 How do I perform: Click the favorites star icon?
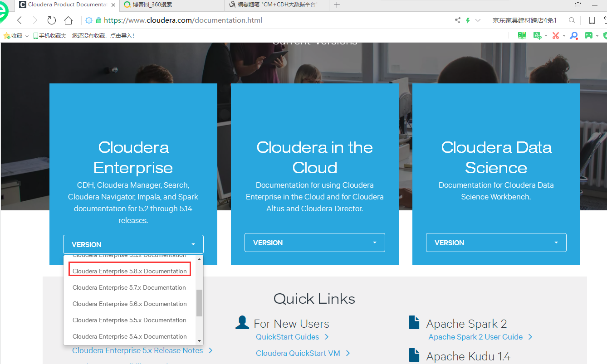6,35
